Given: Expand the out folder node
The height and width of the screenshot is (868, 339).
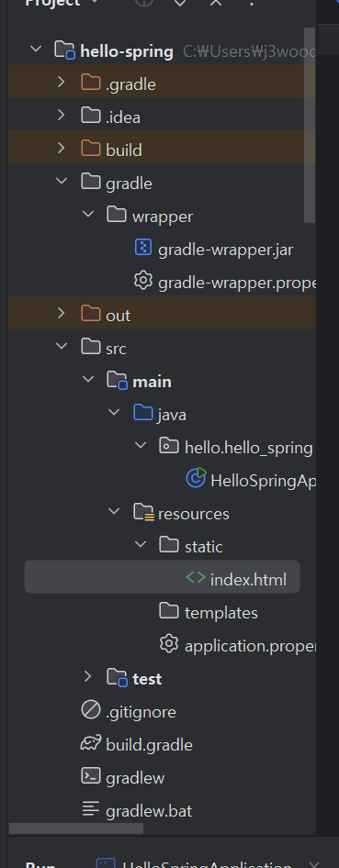Looking at the screenshot, I should [x=62, y=313].
